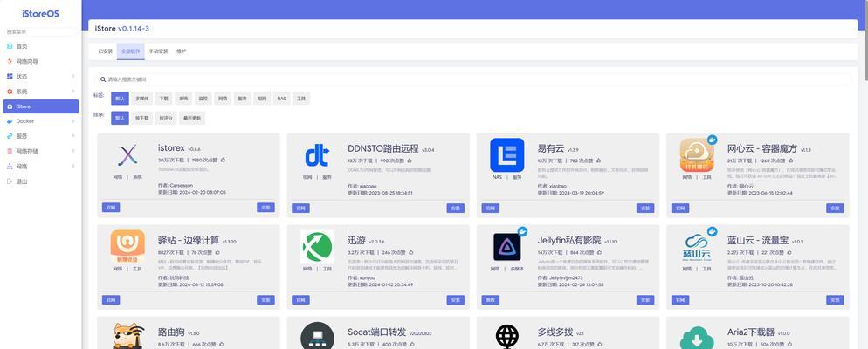Click the Jellyfin私有影院 title text
Viewport: 868px width, 349px height.
pyautogui.click(x=569, y=240)
